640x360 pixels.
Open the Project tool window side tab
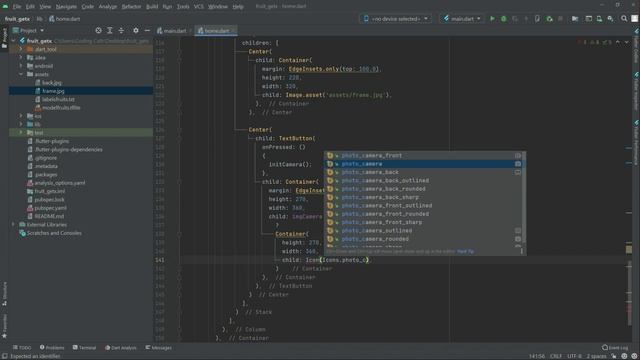coord(4,38)
